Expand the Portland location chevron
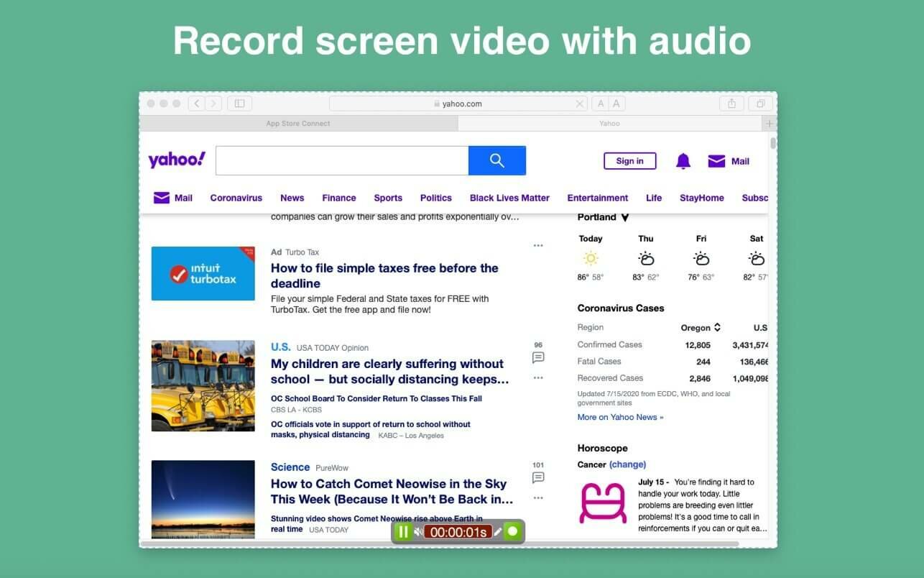Image resolution: width=924 pixels, height=578 pixels. click(625, 217)
